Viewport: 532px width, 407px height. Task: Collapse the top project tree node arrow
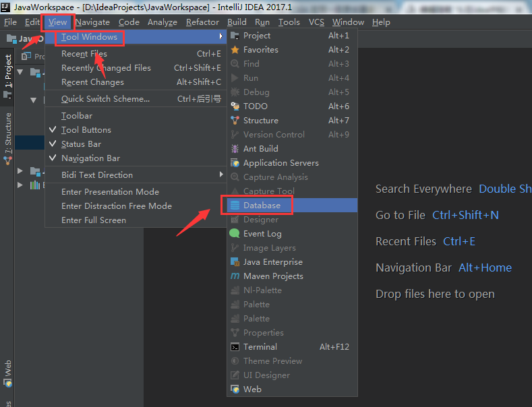pyautogui.click(x=20, y=72)
